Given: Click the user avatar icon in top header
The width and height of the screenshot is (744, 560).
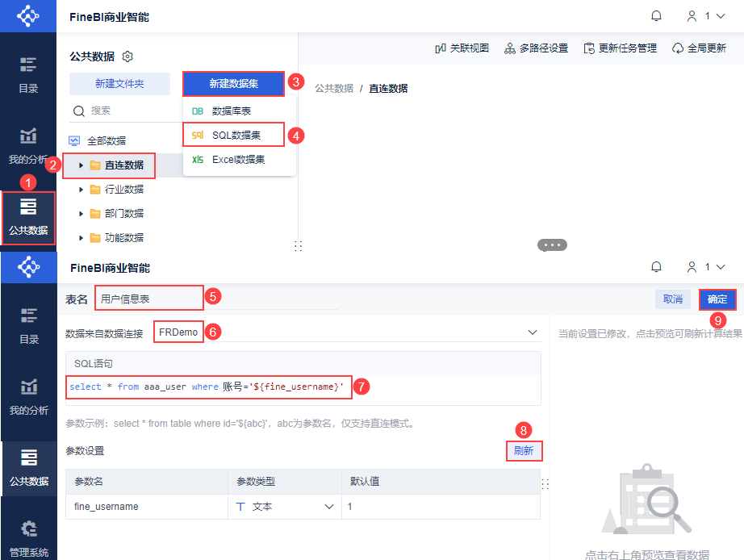Looking at the screenshot, I should tap(692, 16).
